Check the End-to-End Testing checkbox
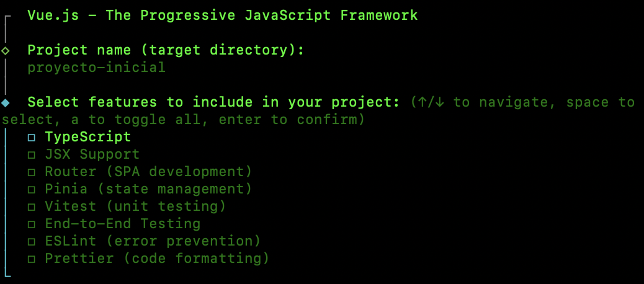The height and width of the screenshot is (284, 644). tap(32, 224)
